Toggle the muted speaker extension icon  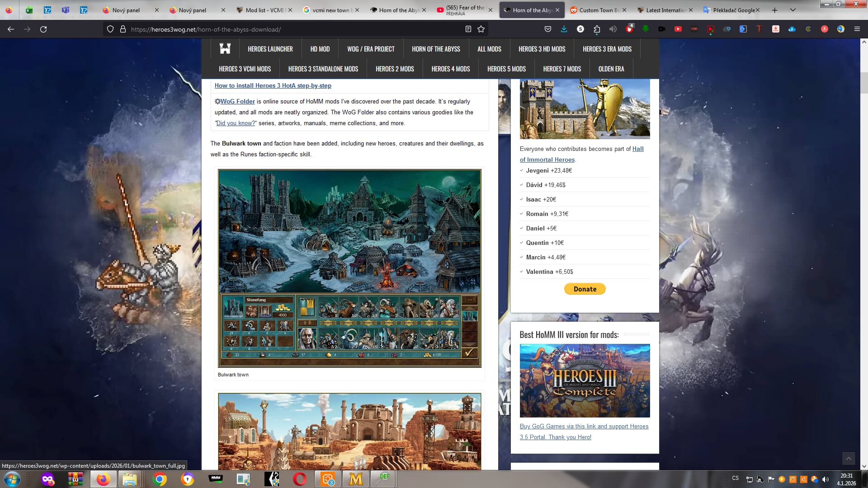coord(613,29)
